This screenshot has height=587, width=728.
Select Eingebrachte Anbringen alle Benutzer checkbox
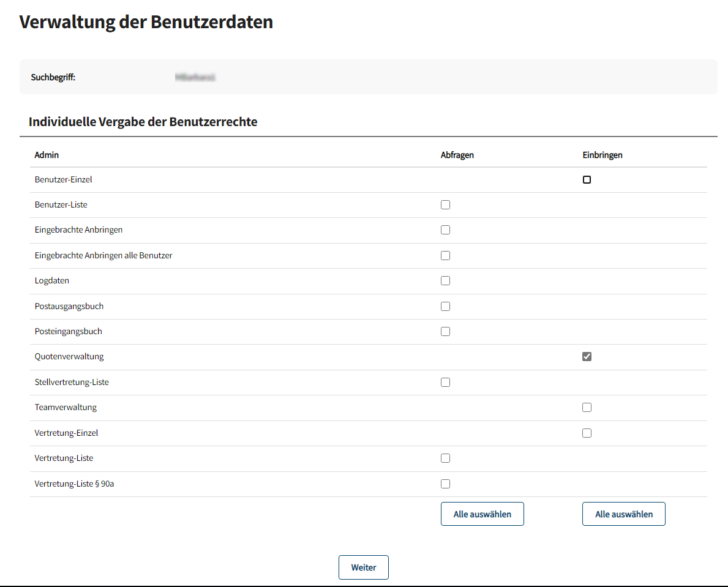tap(445, 255)
